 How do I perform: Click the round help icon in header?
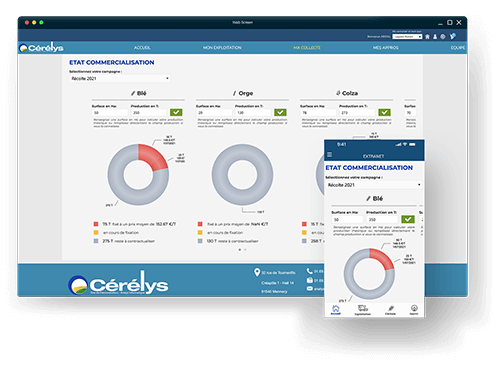click(443, 37)
